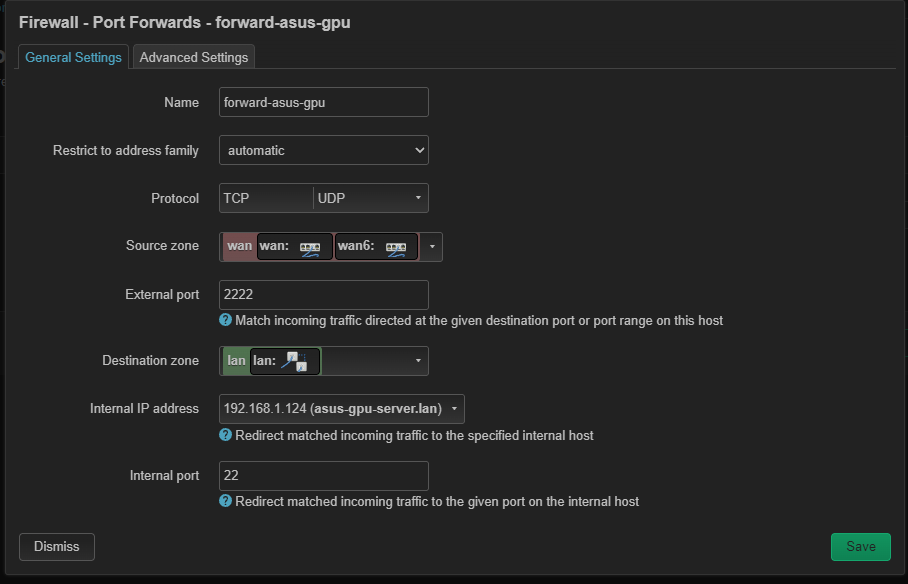
Task: Click the wan interface icon in Source zone
Action: coord(310,249)
